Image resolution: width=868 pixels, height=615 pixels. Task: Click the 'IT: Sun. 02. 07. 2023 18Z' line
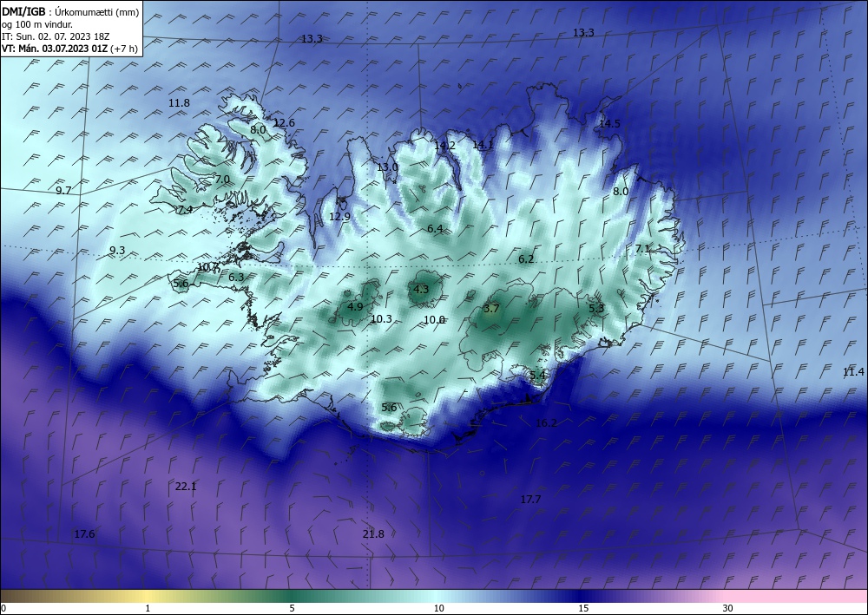pos(56,36)
